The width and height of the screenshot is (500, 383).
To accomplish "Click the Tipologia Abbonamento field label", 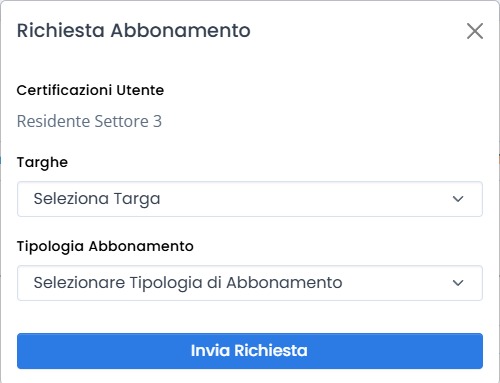I will 105,246.
